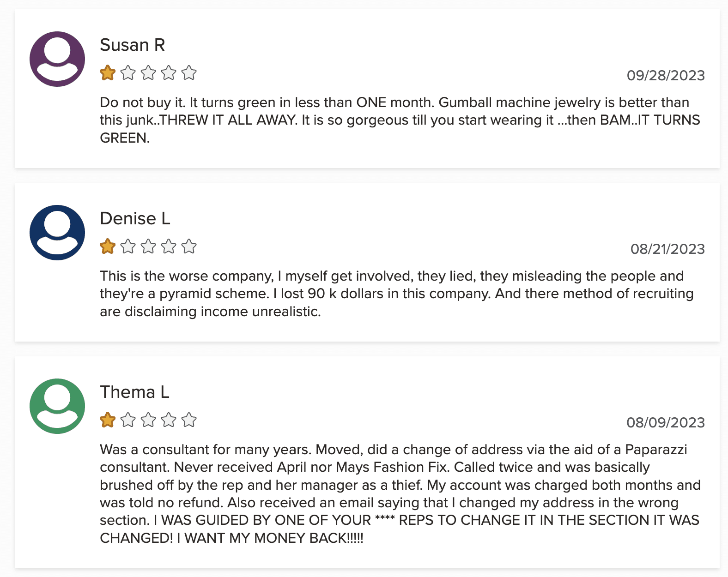Click Thema L's green avatar icon

[x=57, y=406]
